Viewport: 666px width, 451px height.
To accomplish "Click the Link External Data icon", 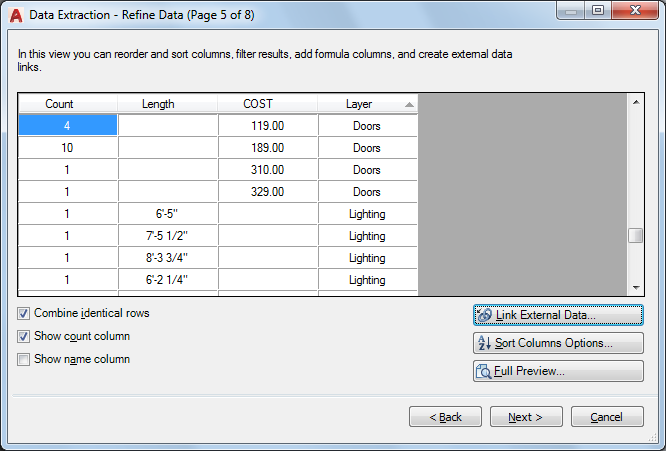I will click(x=484, y=315).
